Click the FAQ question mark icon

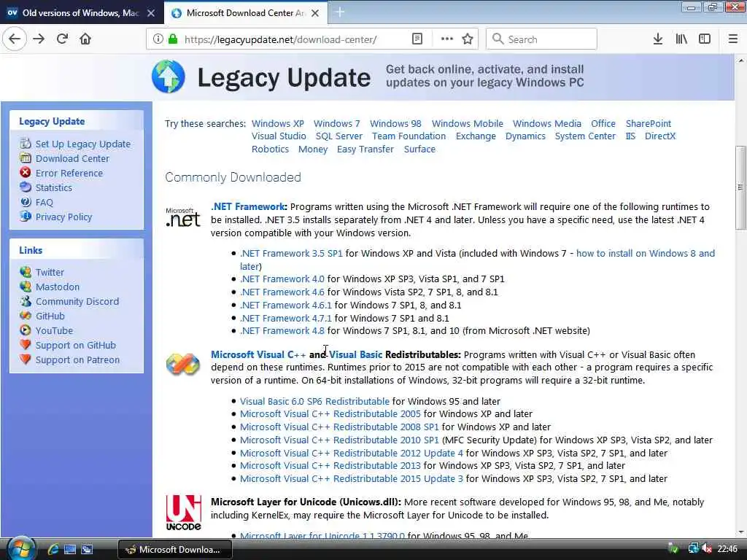[x=26, y=202]
